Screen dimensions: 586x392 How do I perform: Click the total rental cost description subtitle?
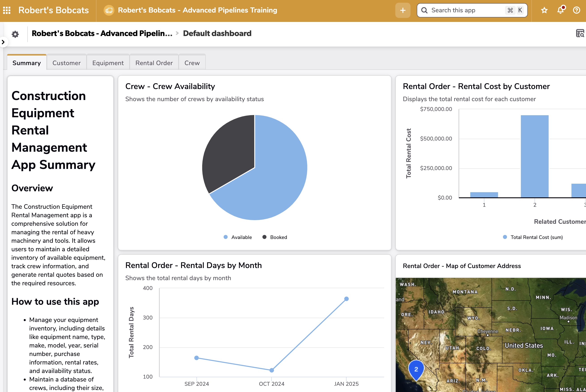tap(469, 99)
